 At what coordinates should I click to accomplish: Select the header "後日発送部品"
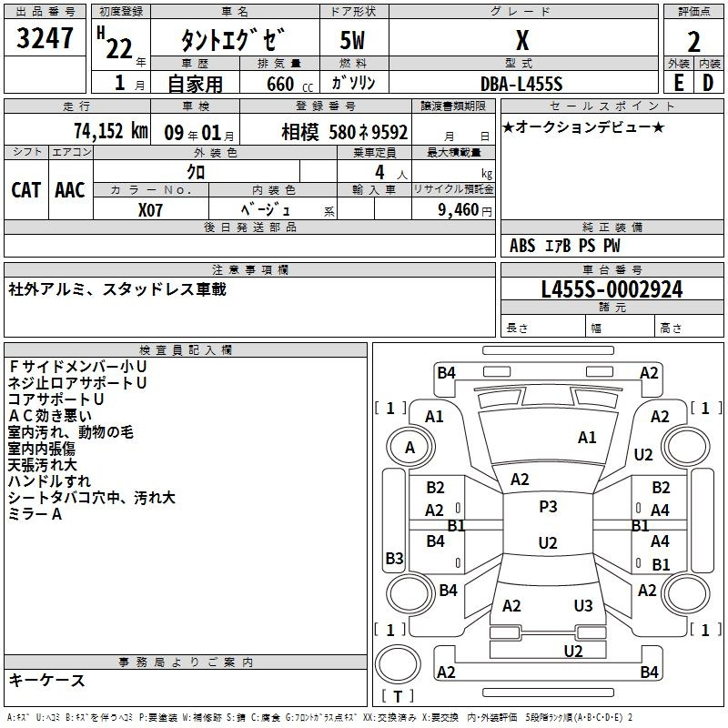coord(250,227)
